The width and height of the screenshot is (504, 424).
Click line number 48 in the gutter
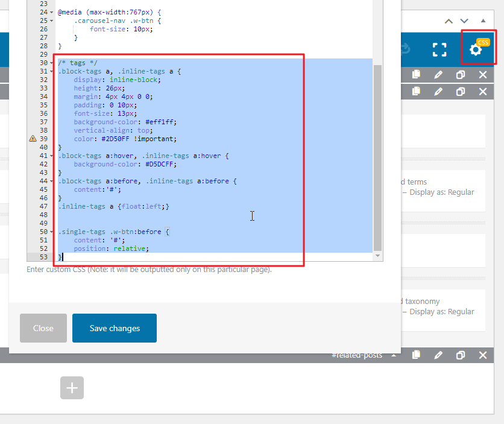click(44, 215)
